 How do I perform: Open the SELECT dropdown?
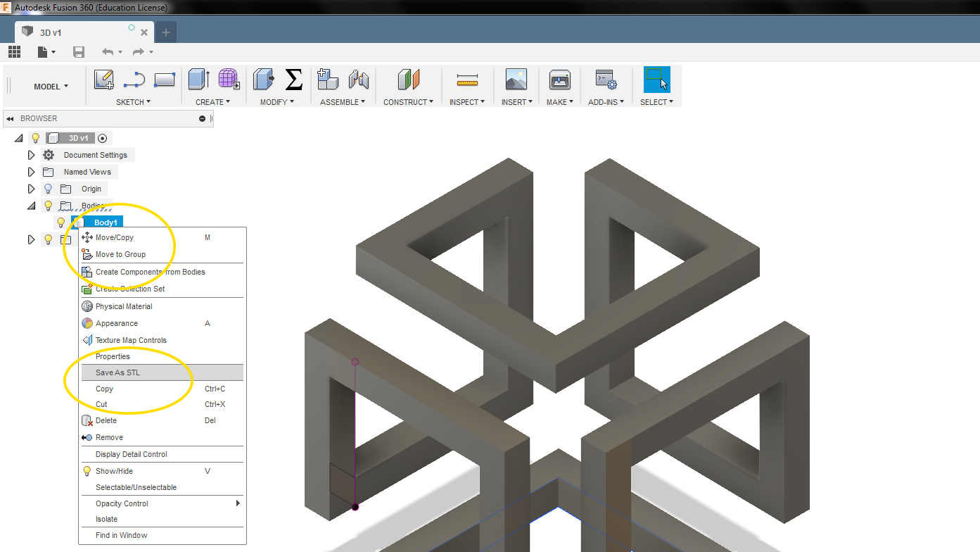pyautogui.click(x=656, y=102)
